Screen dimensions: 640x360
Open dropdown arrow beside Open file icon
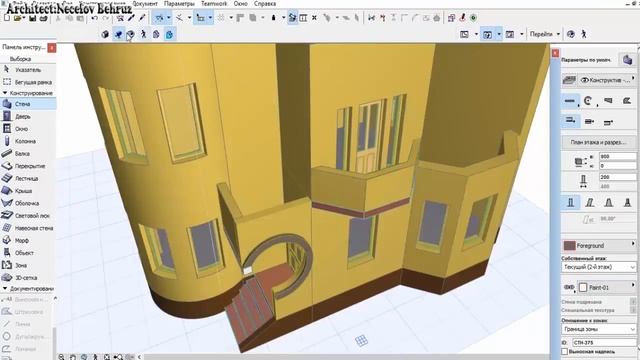pyautogui.click(x=23, y=18)
